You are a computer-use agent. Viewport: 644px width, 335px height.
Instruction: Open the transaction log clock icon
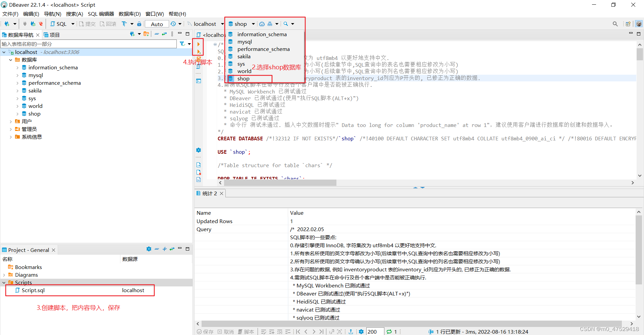coord(173,24)
